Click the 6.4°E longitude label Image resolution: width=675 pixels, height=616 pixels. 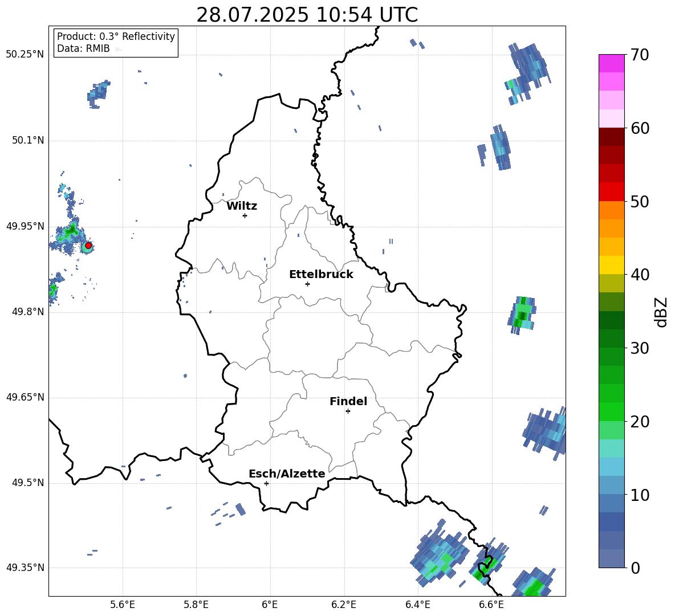click(417, 605)
